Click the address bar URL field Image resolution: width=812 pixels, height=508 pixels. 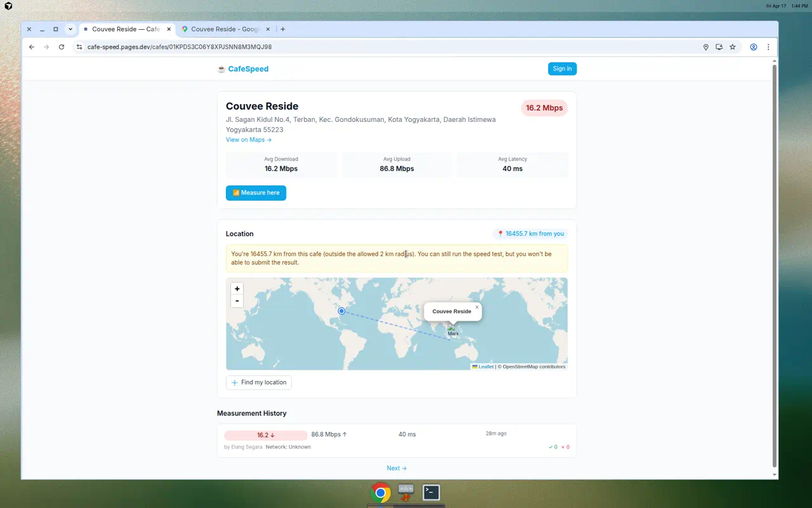pyautogui.click(x=381, y=47)
